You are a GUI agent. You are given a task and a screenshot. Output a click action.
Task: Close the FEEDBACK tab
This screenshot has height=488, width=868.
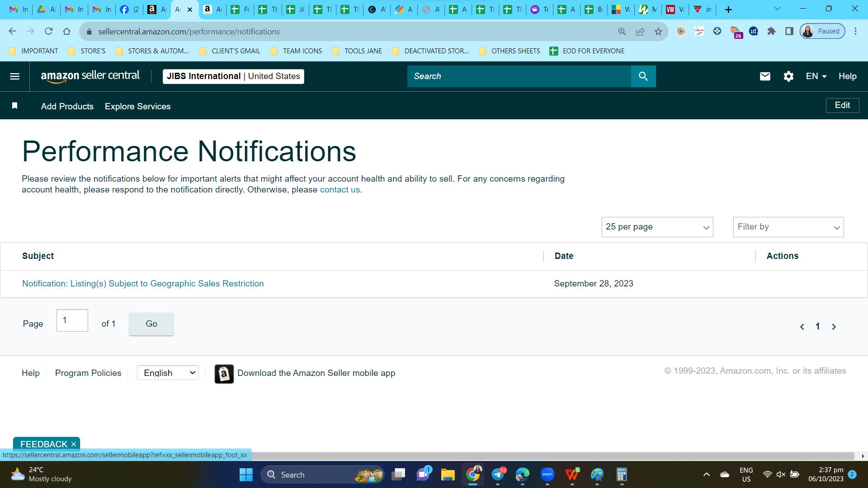[74, 444]
